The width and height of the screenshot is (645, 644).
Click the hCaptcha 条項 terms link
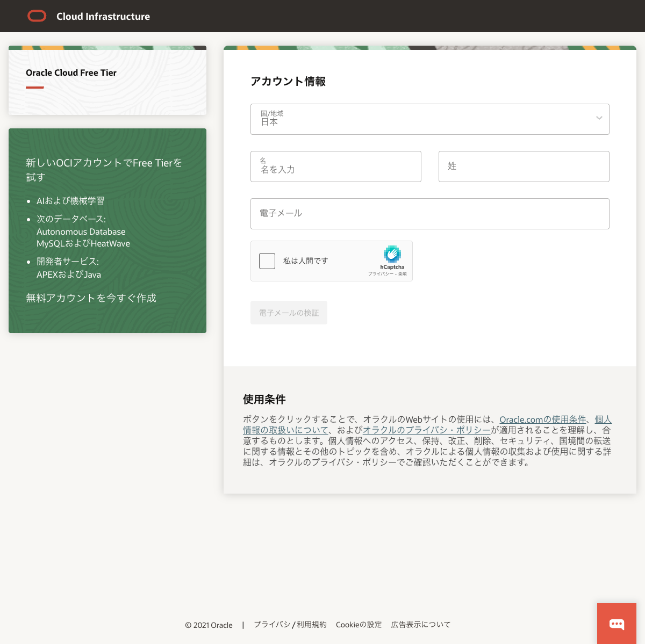point(403,274)
